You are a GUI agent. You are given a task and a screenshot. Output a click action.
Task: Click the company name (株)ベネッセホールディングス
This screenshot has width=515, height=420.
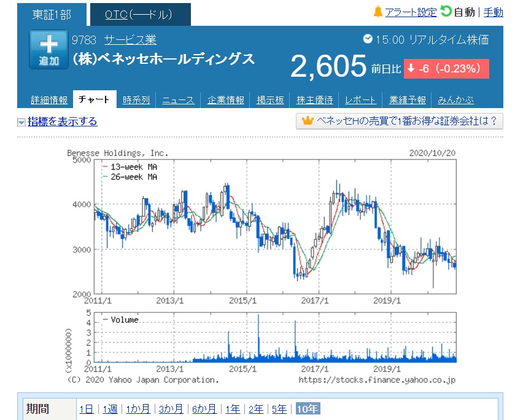click(163, 59)
